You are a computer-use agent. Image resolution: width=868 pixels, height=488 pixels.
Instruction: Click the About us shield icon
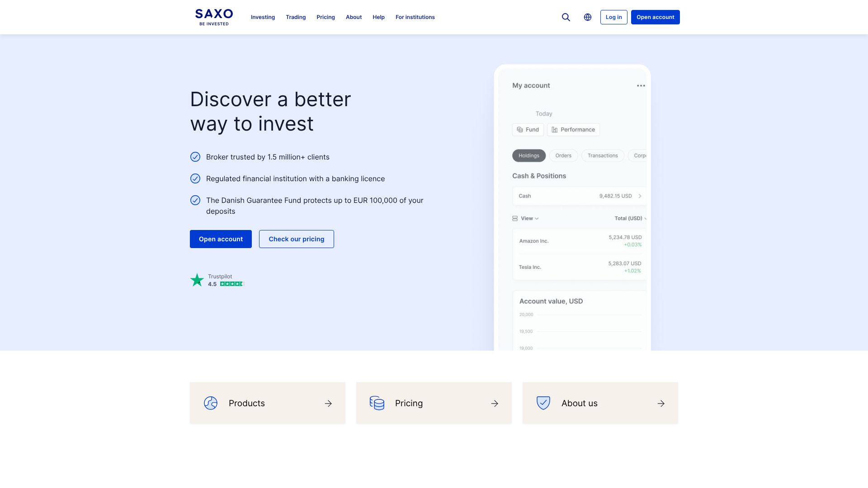(x=543, y=403)
